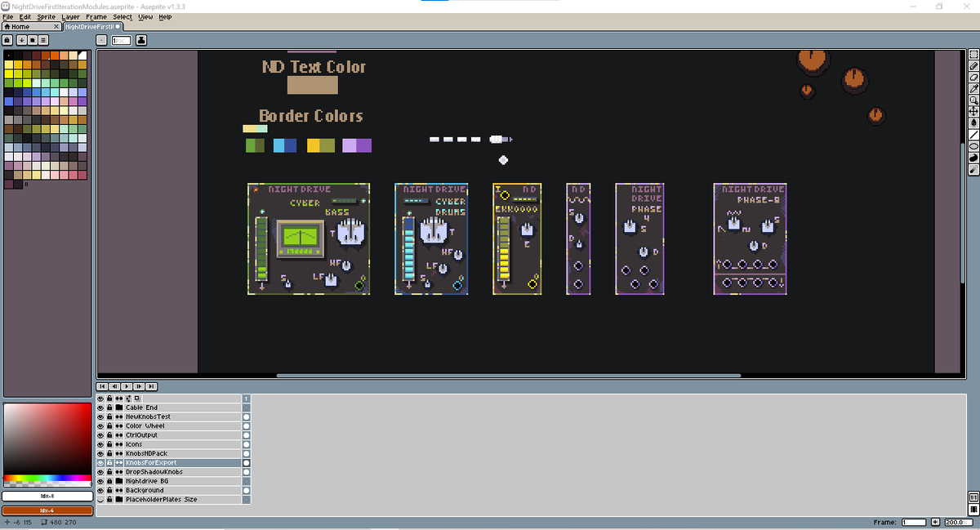Select the Pencil tool
Screen dimensions: 980x530
[x=973, y=66]
